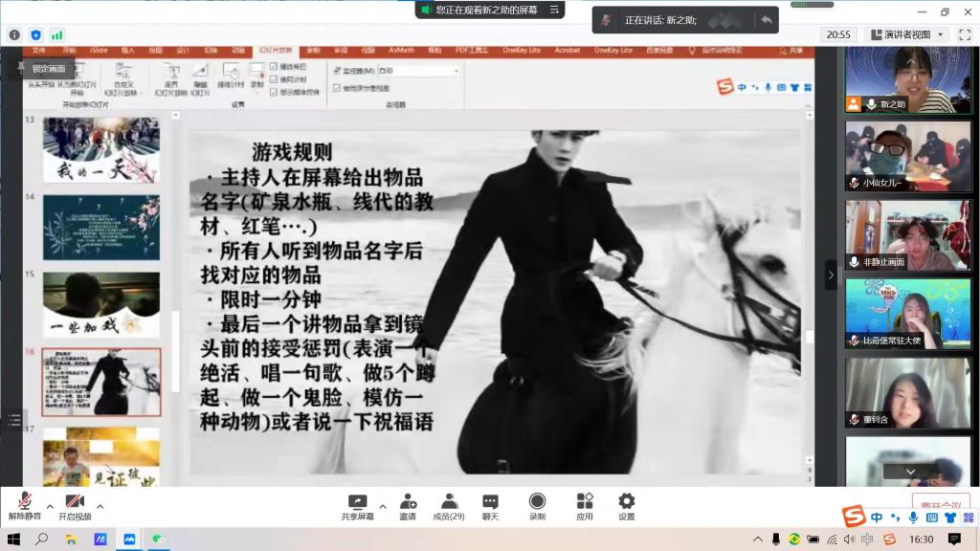Toggle the 使用演示者视图 checkbox

(337, 88)
